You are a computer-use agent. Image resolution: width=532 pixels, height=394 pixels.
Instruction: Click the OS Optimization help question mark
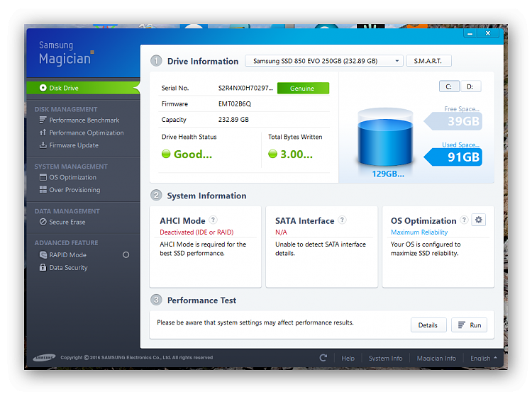click(464, 220)
